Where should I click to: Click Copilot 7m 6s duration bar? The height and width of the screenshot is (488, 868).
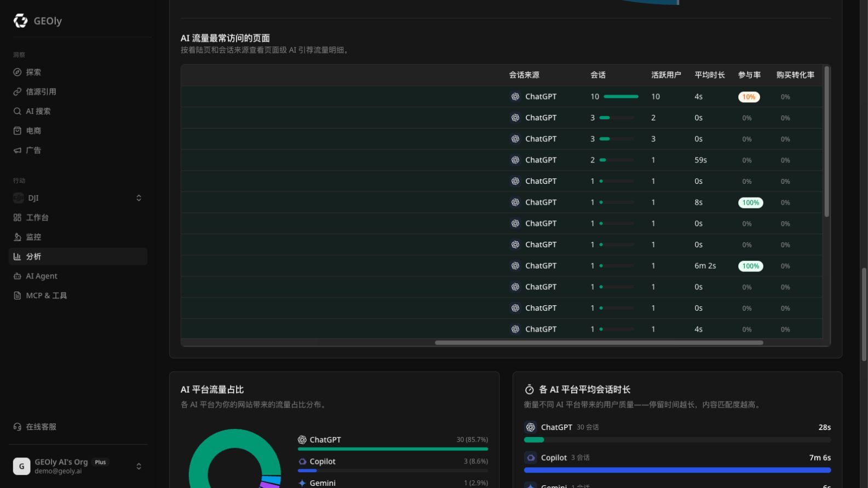(x=677, y=470)
